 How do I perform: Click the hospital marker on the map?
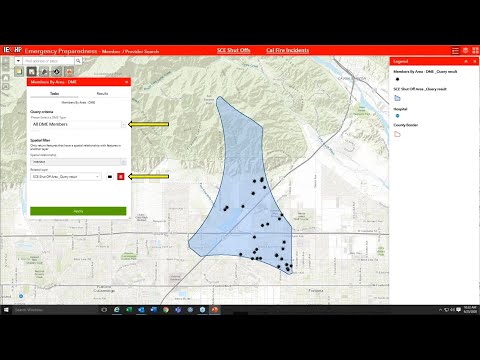tap(21, 296)
